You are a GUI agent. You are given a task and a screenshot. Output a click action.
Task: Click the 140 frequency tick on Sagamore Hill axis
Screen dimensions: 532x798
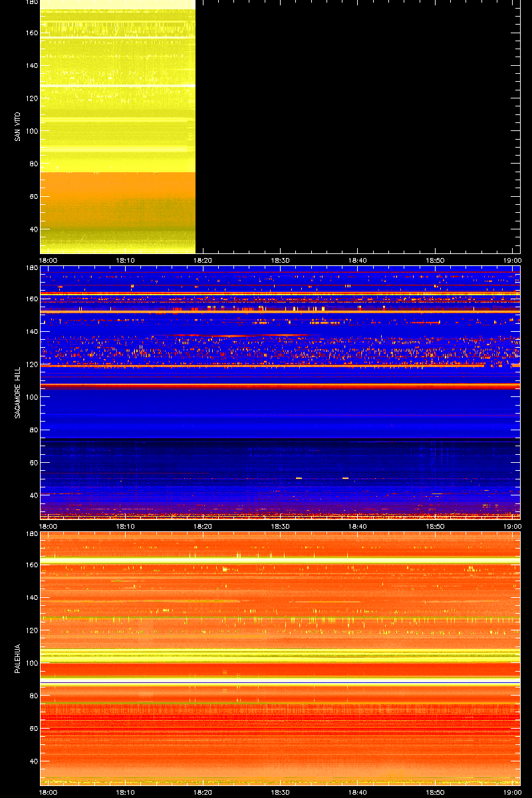(31, 331)
